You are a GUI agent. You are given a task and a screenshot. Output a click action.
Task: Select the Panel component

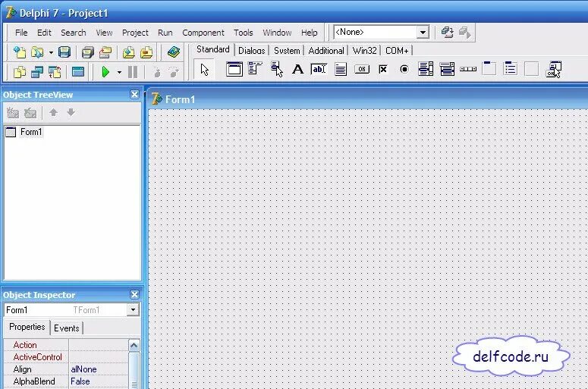531,69
